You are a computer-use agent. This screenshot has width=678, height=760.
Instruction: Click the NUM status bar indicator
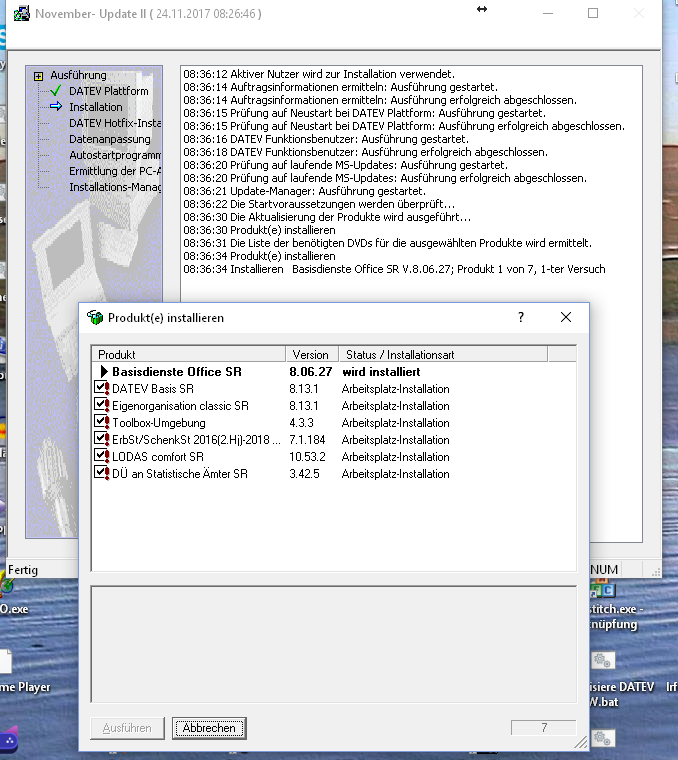(x=604, y=570)
